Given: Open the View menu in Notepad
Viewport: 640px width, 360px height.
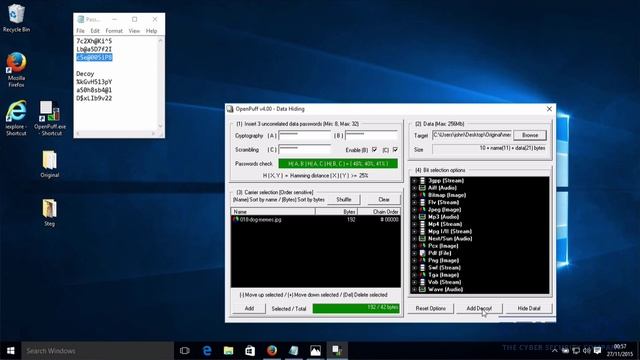Looking at the screenshot, I should pyautogui.click(x=134, y=31).
